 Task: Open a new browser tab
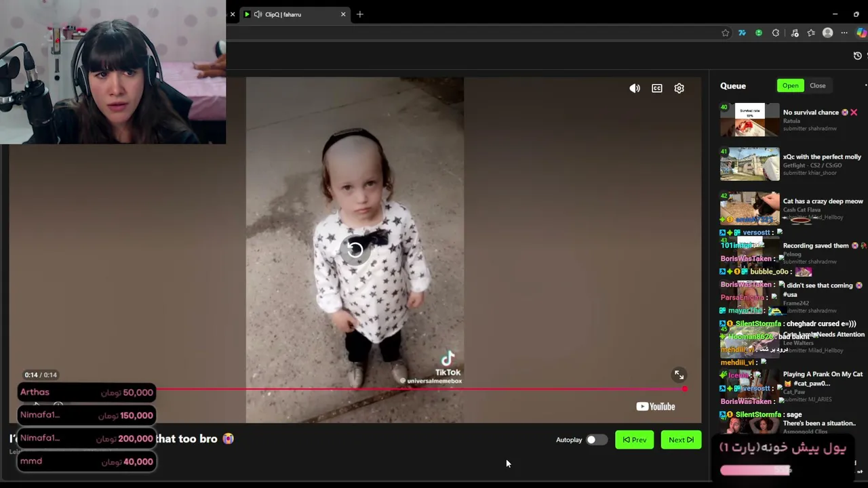coord(360,14)
